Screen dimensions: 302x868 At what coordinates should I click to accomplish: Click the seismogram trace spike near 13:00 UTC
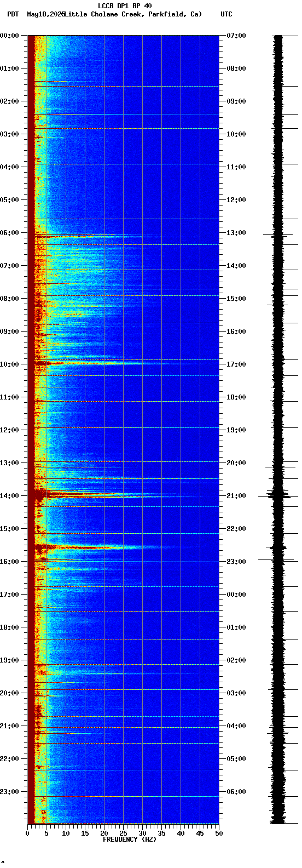(x=278, y=234)
